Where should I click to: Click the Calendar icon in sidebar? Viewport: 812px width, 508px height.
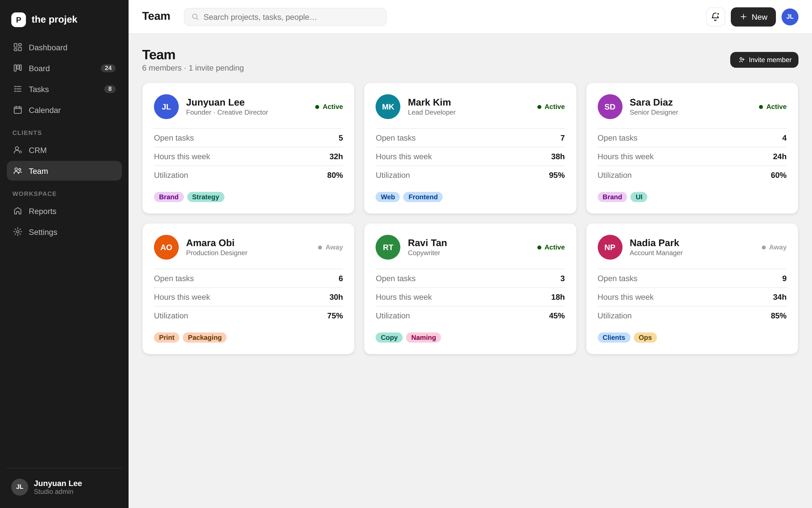coord(18,110)
